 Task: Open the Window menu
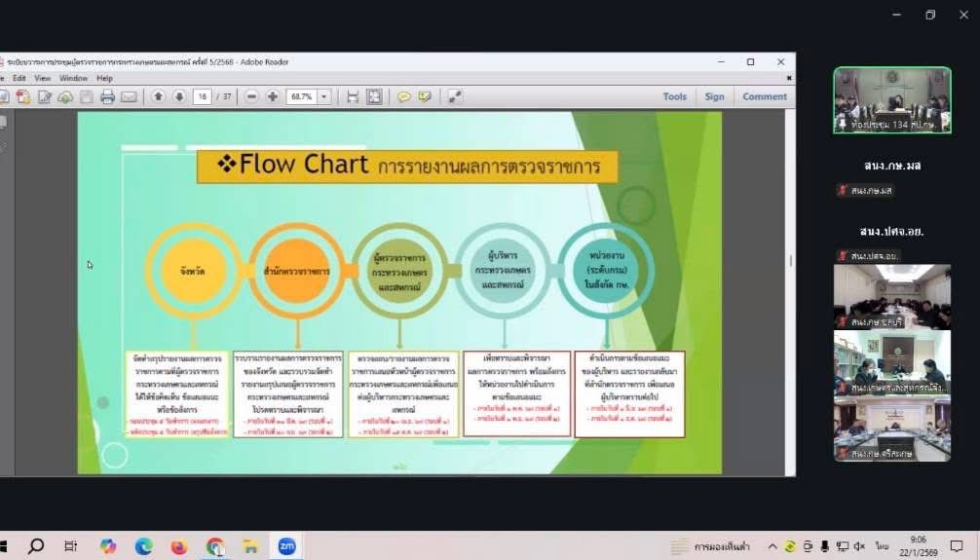[73, 78]
